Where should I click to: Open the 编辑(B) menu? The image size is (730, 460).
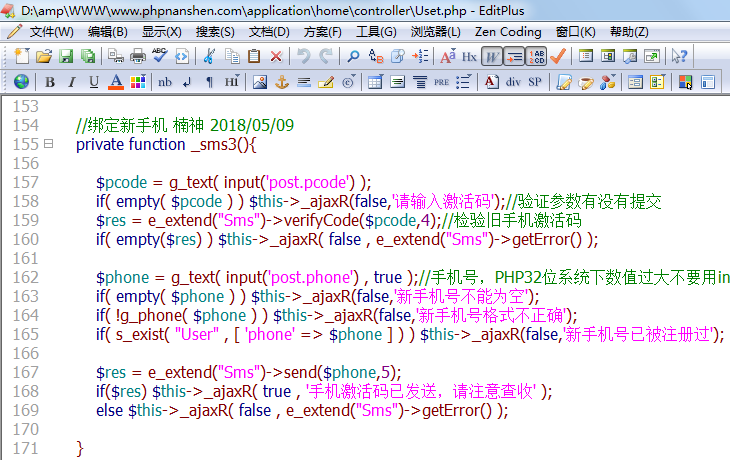tap(108, 32)
